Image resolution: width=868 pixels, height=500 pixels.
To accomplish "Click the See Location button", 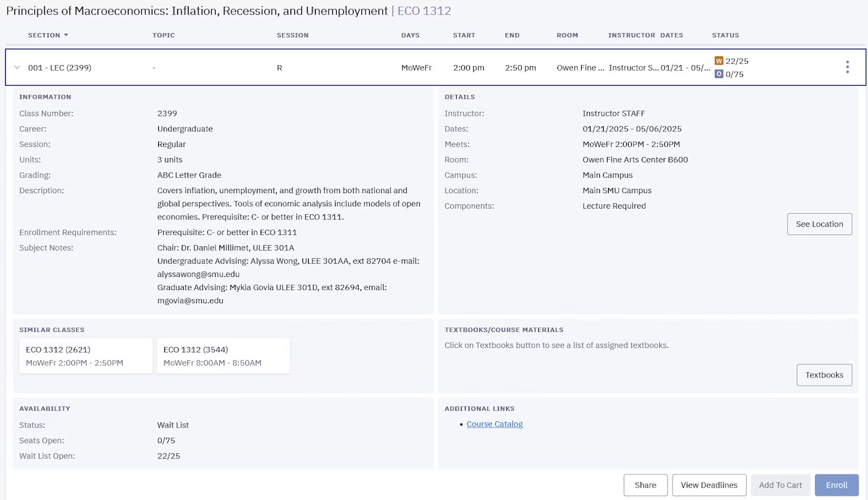I will [819, 224].
